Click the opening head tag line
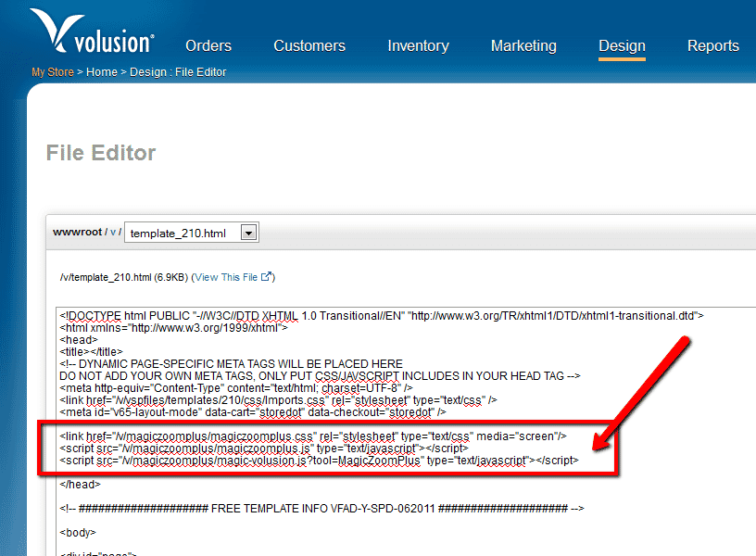Screen dimensions: 756x556 click(x=79, y=340)
